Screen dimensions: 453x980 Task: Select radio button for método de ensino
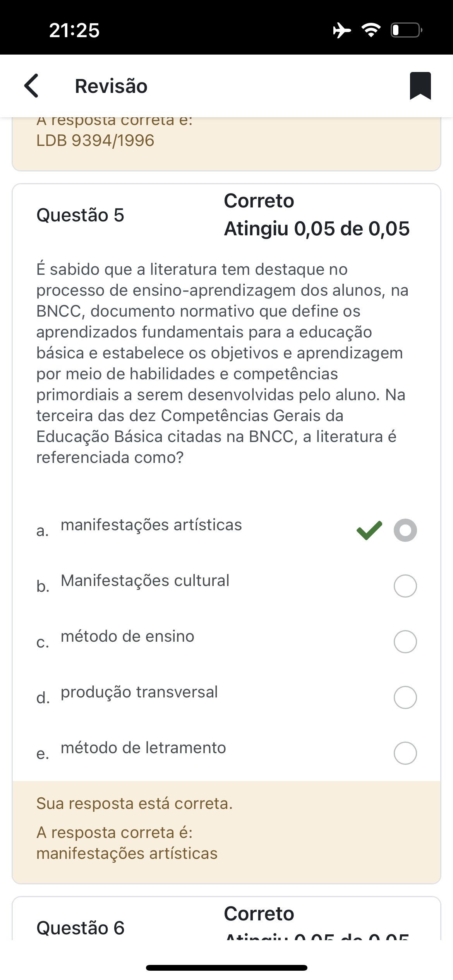pos(405,642)
